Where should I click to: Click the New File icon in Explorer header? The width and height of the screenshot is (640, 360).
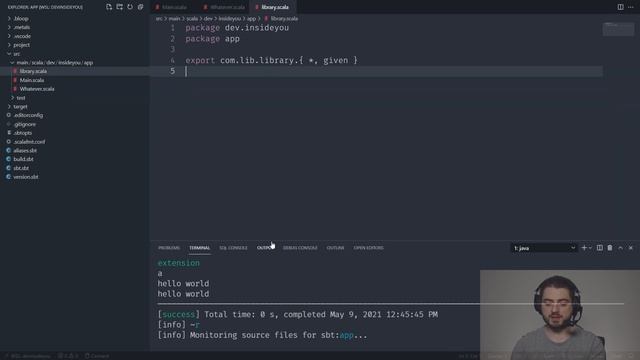pyautogui.click(x=109, y=7)
